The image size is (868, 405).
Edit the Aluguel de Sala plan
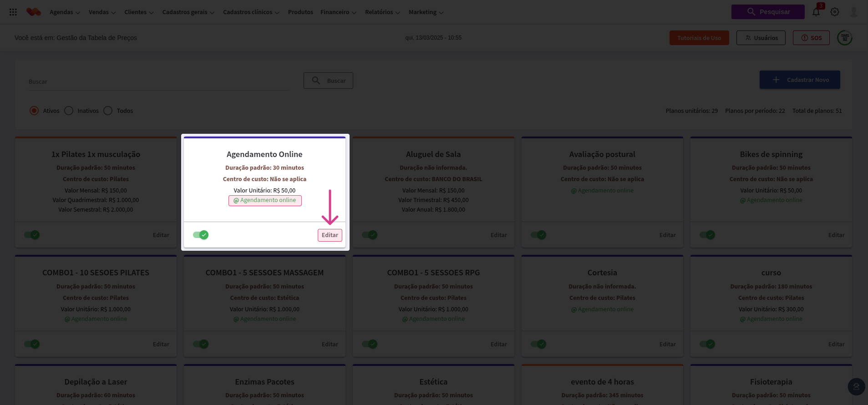[x=498, y=235]
